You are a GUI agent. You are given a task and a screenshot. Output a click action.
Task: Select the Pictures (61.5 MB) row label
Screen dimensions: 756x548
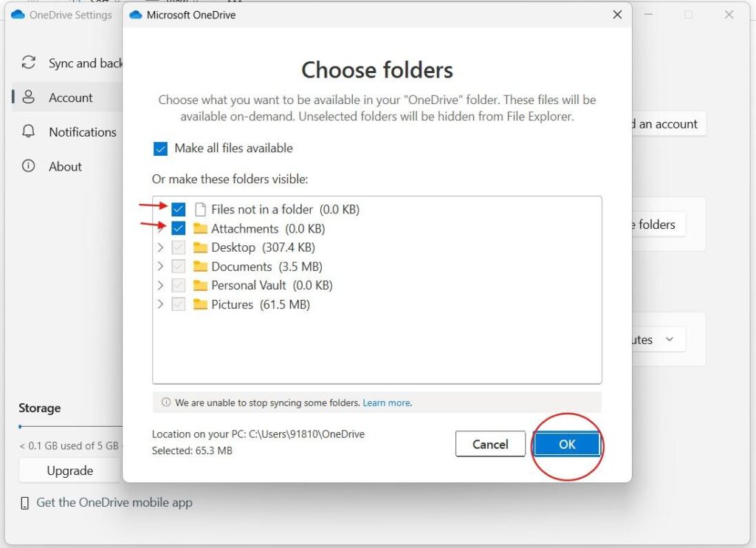(261, 305)
